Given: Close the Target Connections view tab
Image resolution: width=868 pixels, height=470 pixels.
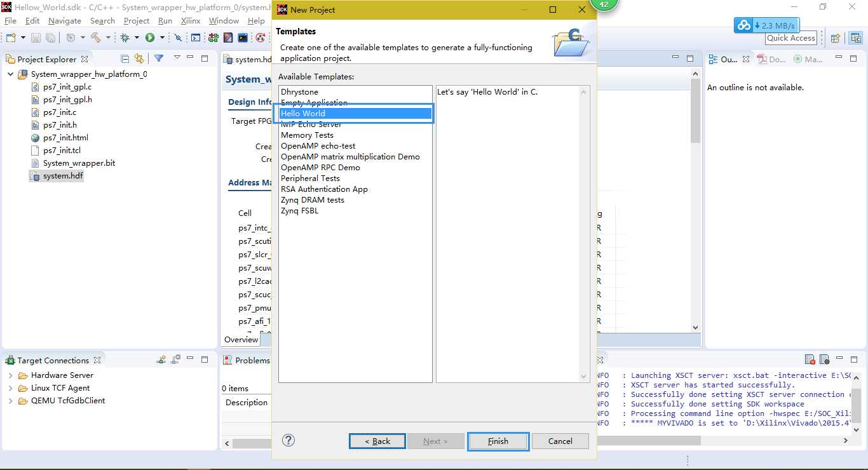Looking at the screenshot, I should coord(97,360).
